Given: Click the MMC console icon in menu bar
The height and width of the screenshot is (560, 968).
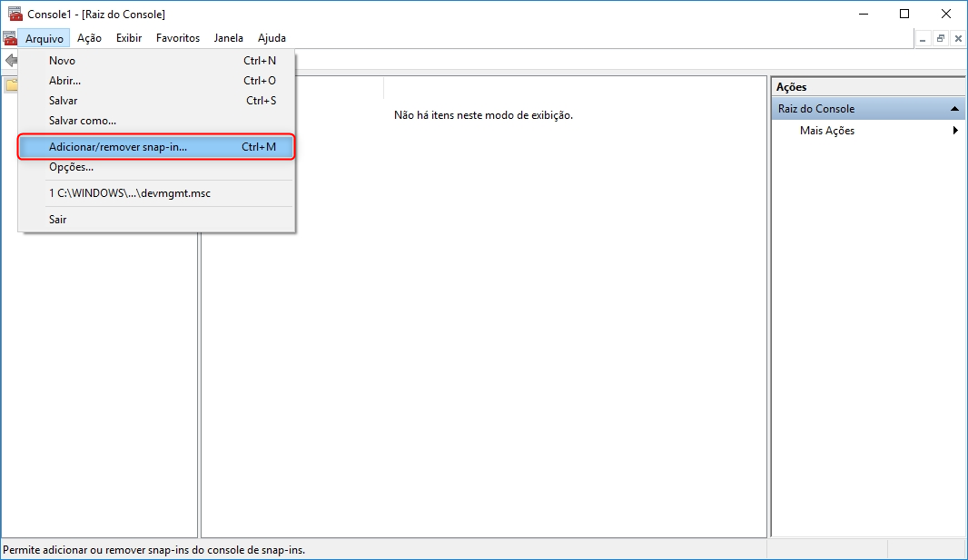Looking at the screenshot, I should pyautogui.click(x=10, y=38).
